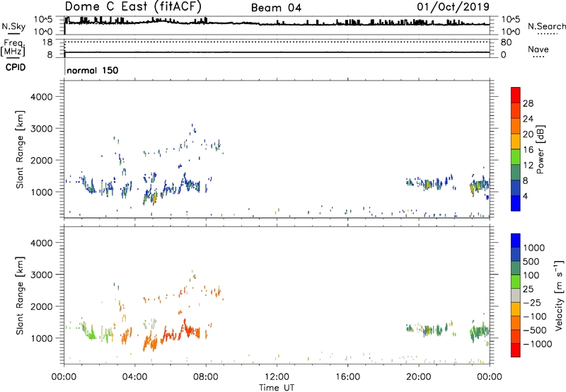Click the "−500" tick on Velocity colorbar
Viewport: 566px width, 392px height.
(x=535, y=330)
